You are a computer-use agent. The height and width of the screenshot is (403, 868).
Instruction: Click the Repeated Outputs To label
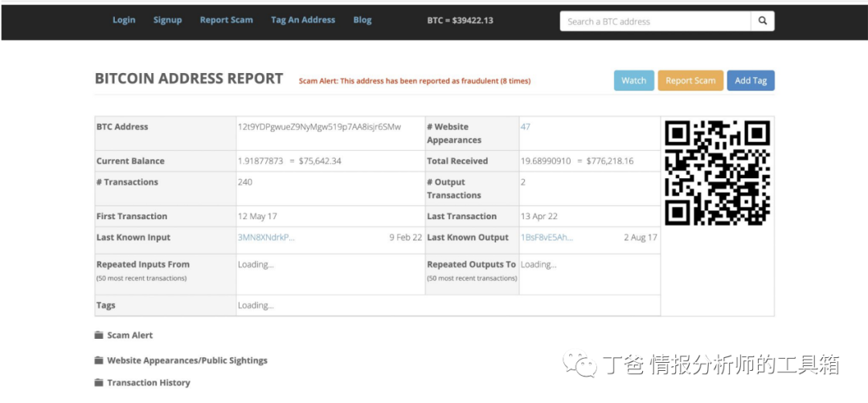click(x=471, y=264)
